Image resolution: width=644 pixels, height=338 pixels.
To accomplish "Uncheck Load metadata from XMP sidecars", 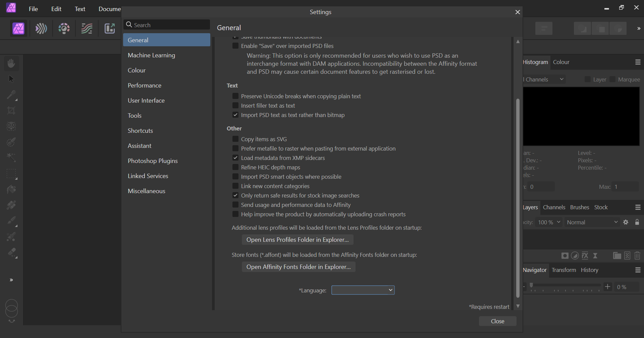I will coord(235,158).
